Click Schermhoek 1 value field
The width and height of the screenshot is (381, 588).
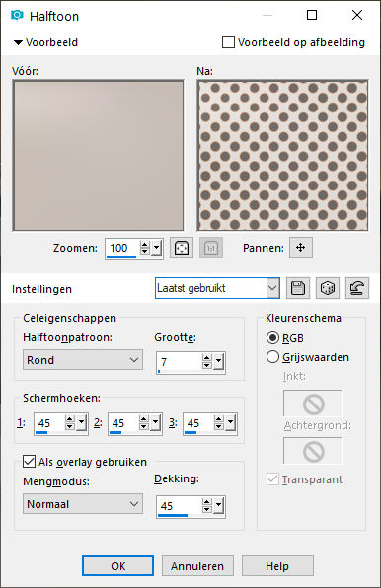pyautogui.click(x=49, y=423)
